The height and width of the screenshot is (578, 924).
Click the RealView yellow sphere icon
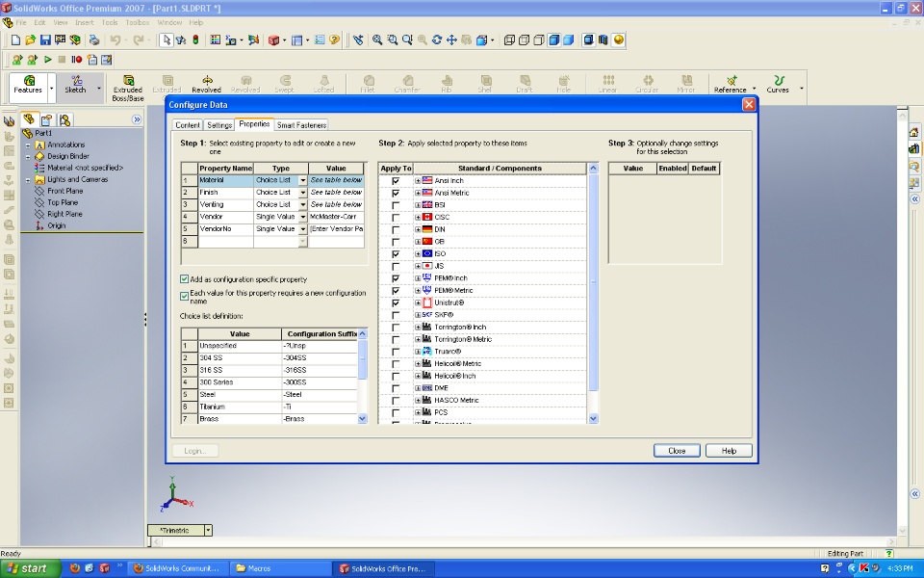(x=618, y=40)
